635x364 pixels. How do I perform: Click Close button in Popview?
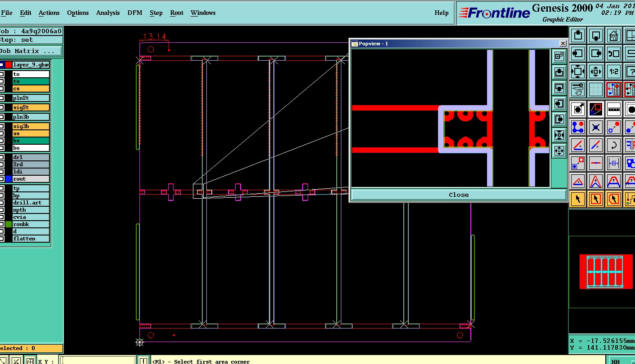[x=458, y=195]
